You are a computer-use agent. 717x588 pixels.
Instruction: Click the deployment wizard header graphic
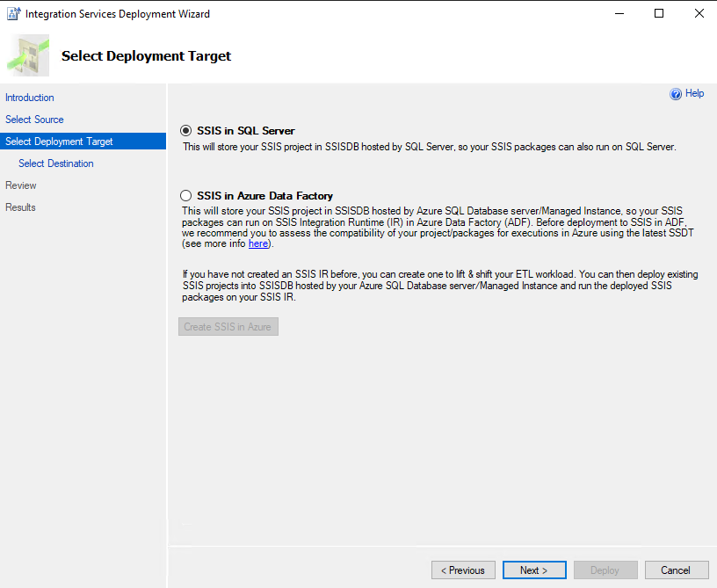28,55
